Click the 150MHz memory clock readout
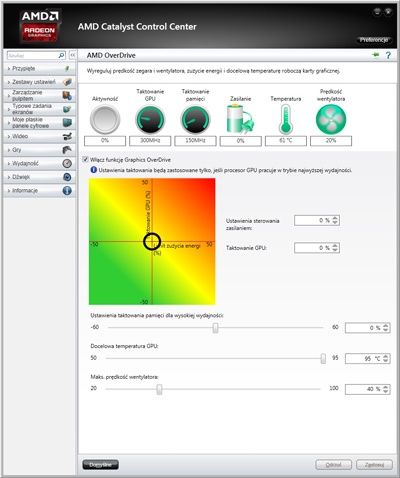The image size is (400, 478). (195, 141)
